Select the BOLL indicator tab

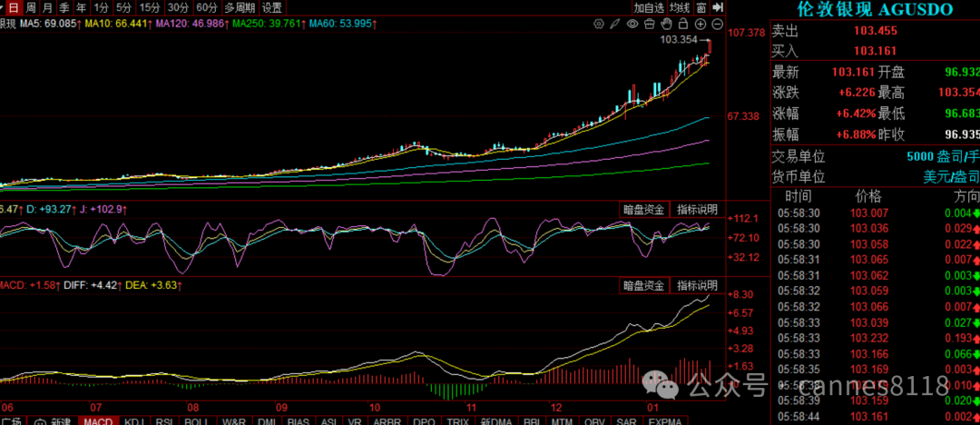(x=197, y=420)
